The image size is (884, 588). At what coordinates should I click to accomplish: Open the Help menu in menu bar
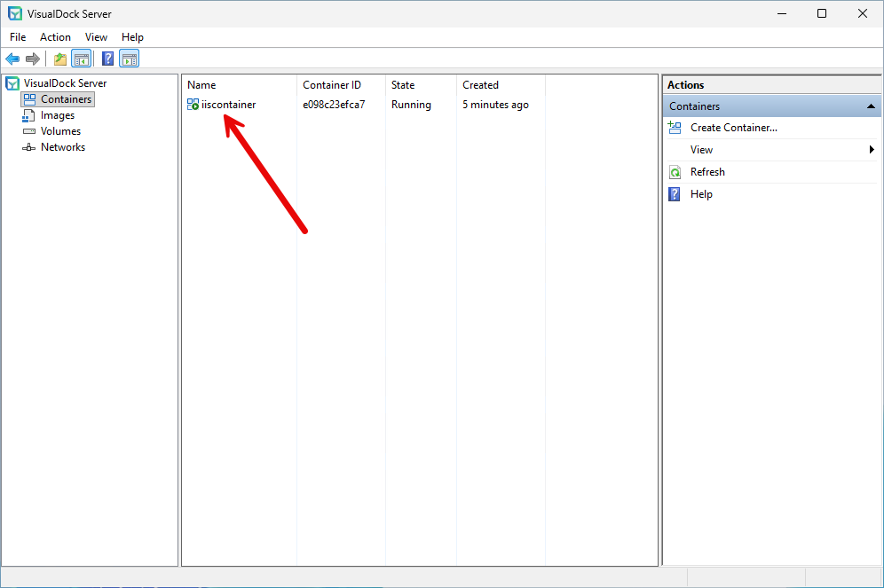pos(132,37)
